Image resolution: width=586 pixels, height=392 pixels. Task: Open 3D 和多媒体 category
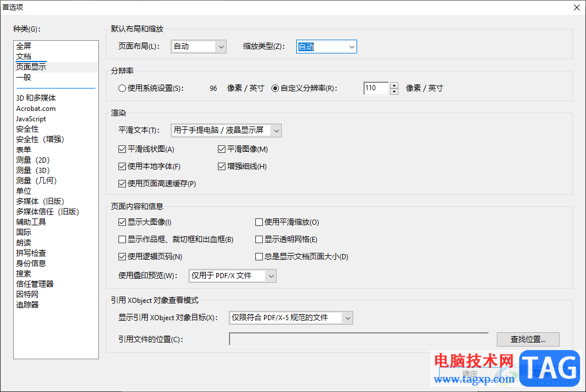(36, 98)
